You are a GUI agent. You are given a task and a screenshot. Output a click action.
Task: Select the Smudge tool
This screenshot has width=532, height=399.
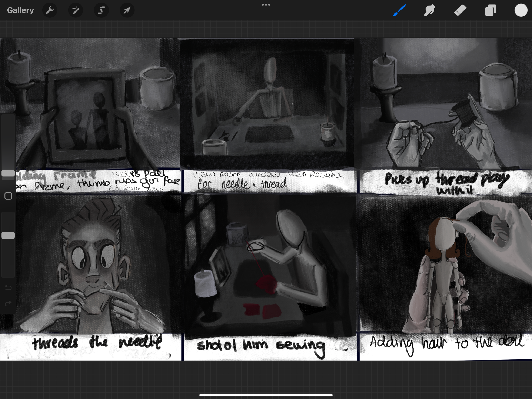[430, 10]
